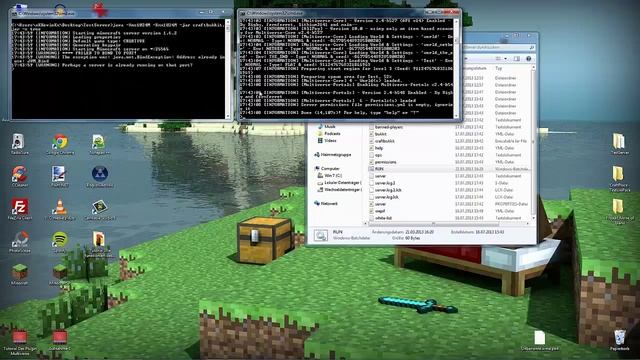
Task: Open Google Chrome desktop shortcut
Action: coord(60,144)
